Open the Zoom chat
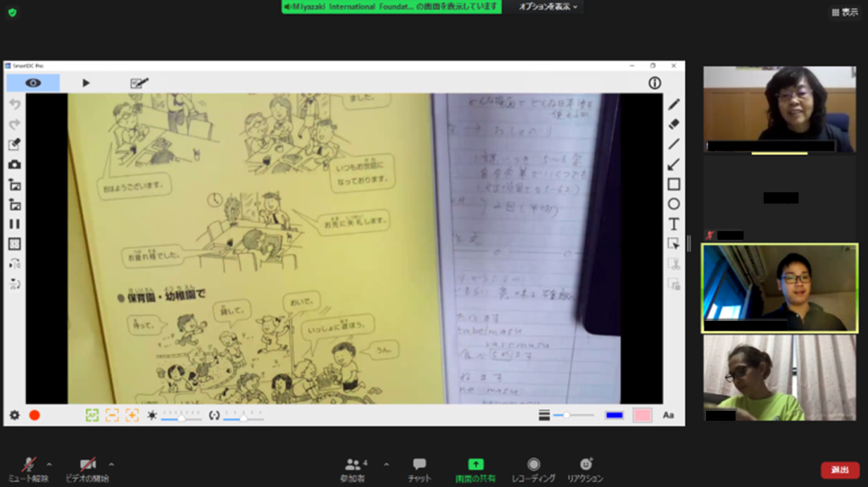The image size is (868, 487). 420,469
